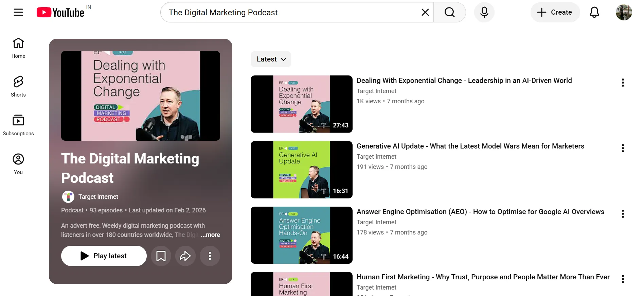Screen dimensions: 644x296
Task: Click '178 views' metadata text
Action: pos(370,232)
